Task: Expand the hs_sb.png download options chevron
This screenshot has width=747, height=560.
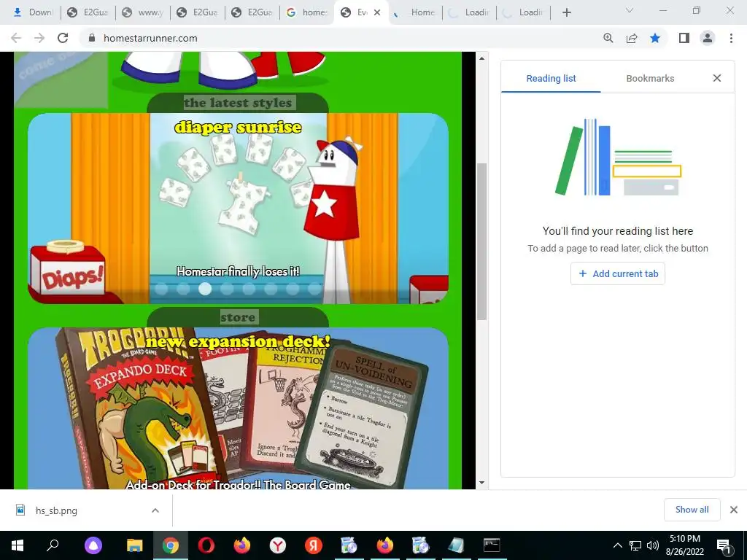Action: 155,510
